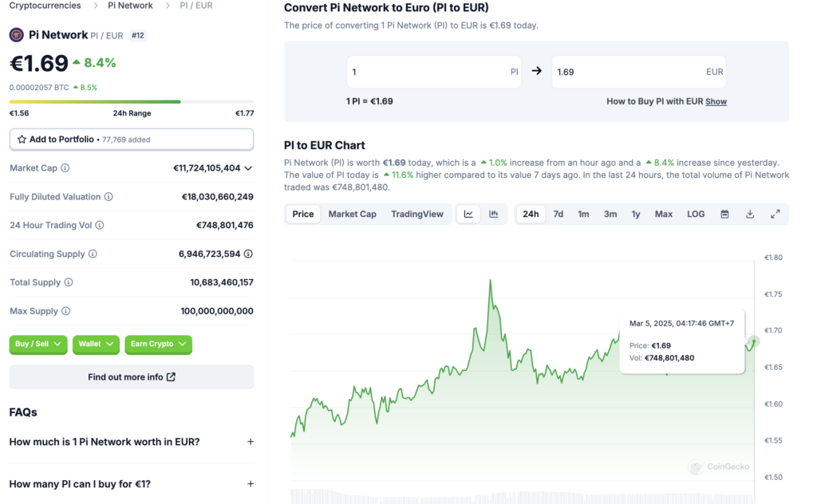Click the 10,683,460,157 total supply value
The height and width of the screenshot is (504, 817).
[x=222, y=282]
